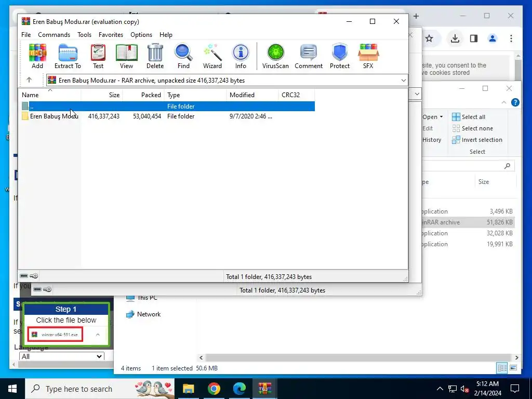Show hidden system tray icons
532x399 pixels.
coord(440,389)
